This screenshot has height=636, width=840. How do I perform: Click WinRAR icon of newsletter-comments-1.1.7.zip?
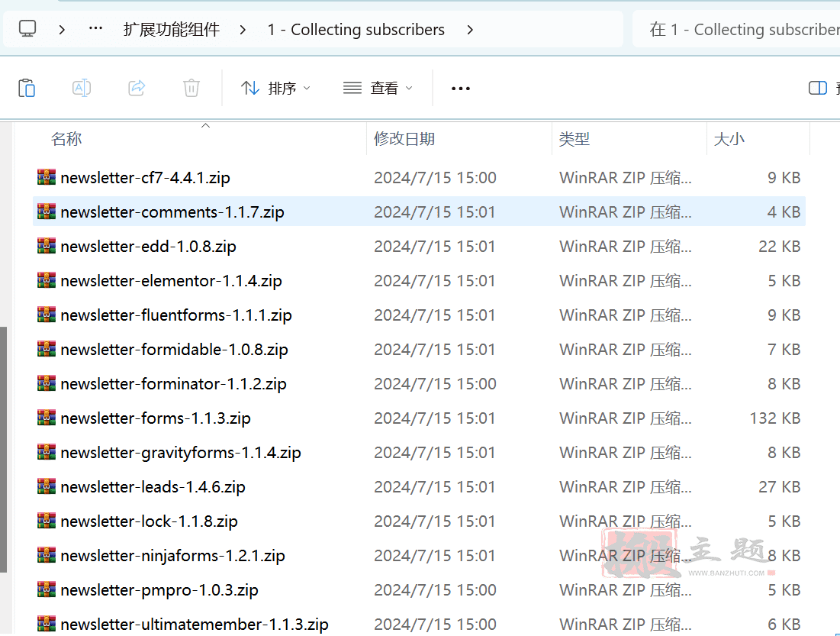click(47, 211)
